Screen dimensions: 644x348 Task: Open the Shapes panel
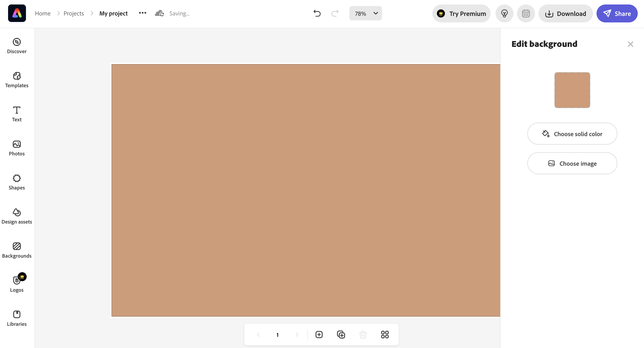point(17,182)
